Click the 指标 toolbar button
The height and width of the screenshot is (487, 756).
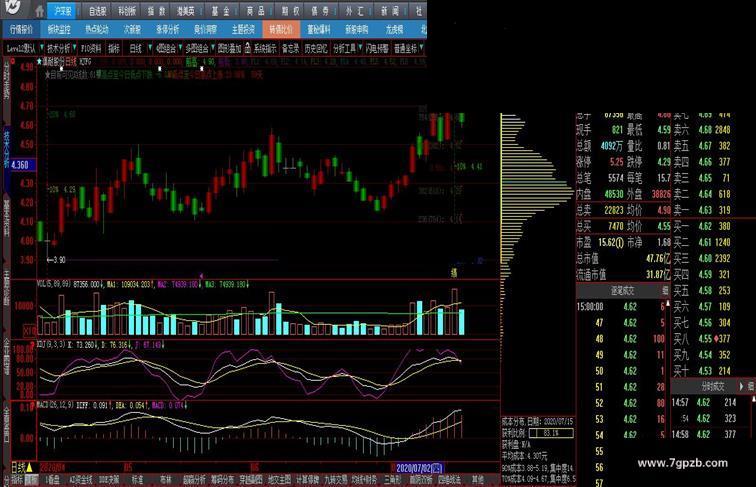(x=114, y=48)
